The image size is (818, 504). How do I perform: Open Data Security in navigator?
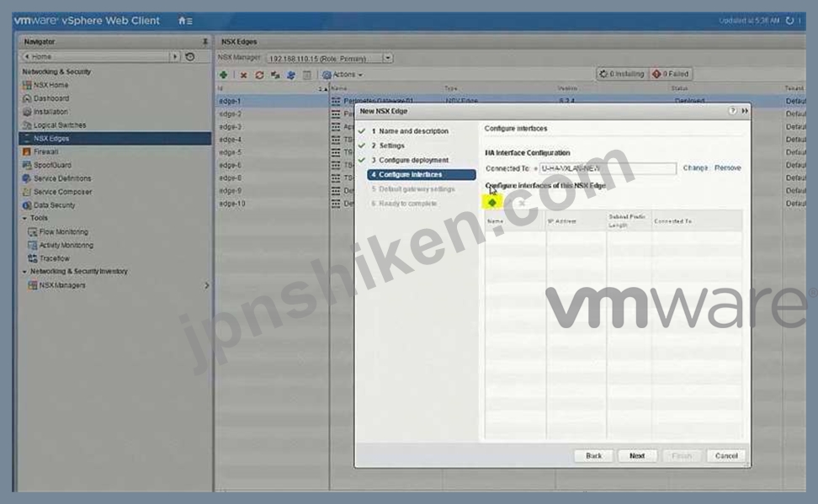49,205
